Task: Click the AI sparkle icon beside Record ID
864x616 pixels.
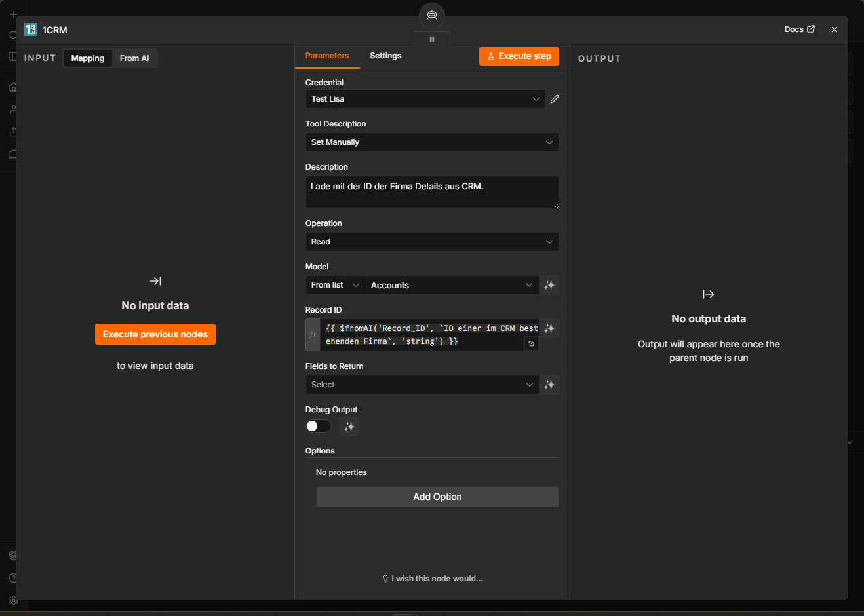Action: click(x=549, y=328)
